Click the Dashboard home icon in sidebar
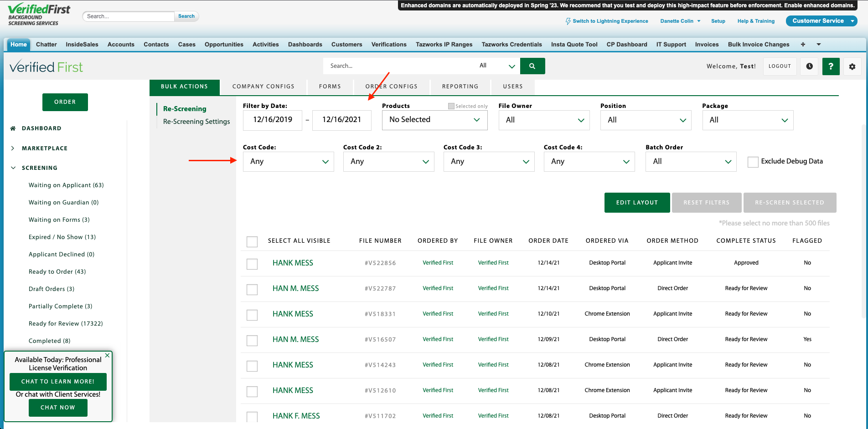 tap(13, 128)
